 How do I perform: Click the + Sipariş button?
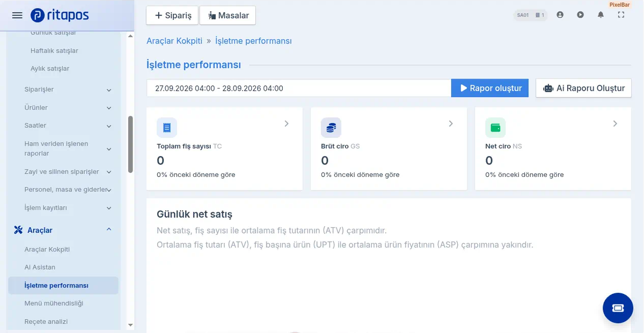pos(172,16)
